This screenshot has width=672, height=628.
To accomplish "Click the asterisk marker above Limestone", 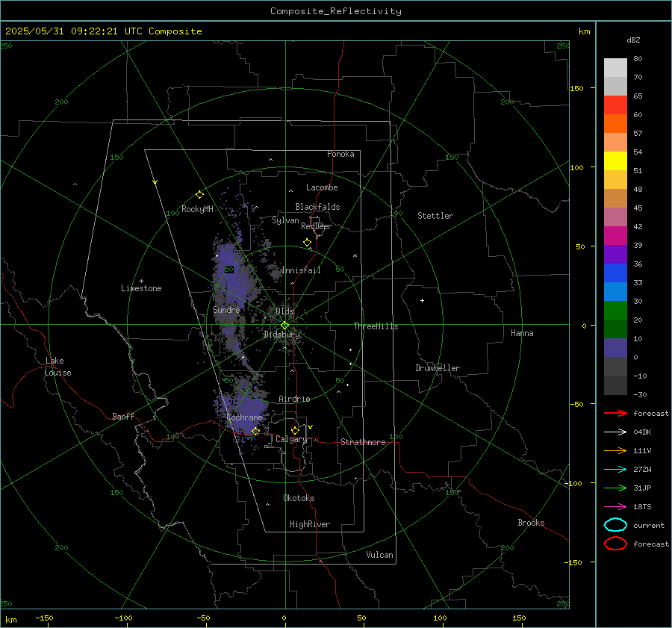I will pos(141,282).
